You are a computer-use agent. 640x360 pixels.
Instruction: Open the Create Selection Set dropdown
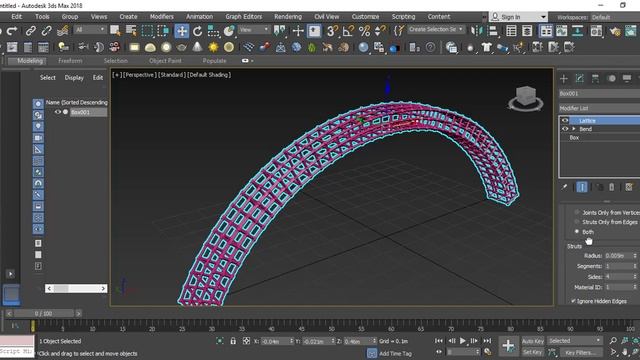click(436, 29)
